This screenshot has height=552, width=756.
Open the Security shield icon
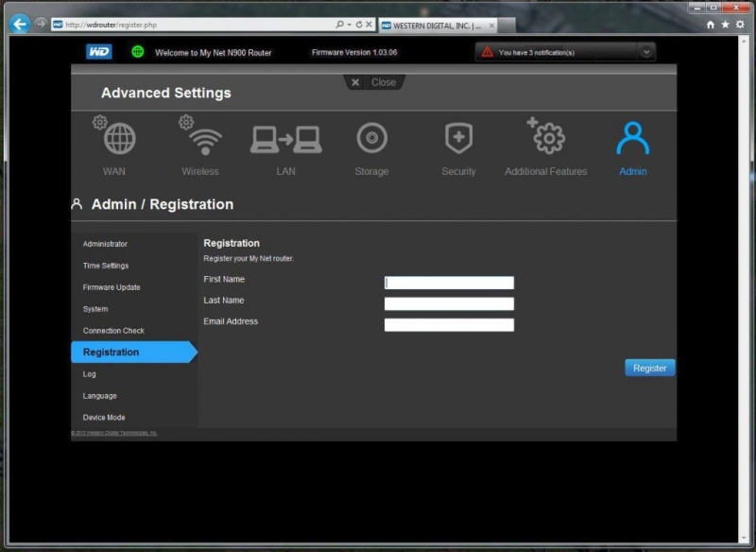point(458,138)
